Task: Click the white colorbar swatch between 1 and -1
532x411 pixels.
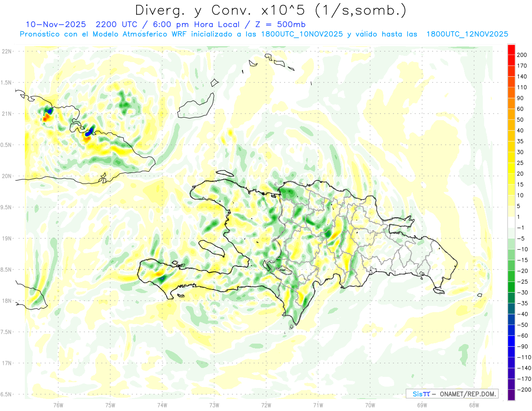Action: (512, 222)
